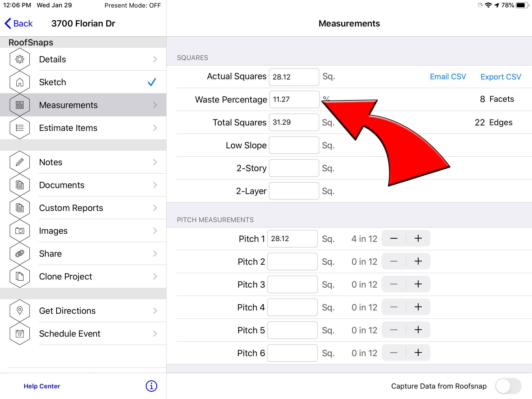This screenshot has height=399, width=532.
Task: Open Images row chevron
Action: [155, 231]
